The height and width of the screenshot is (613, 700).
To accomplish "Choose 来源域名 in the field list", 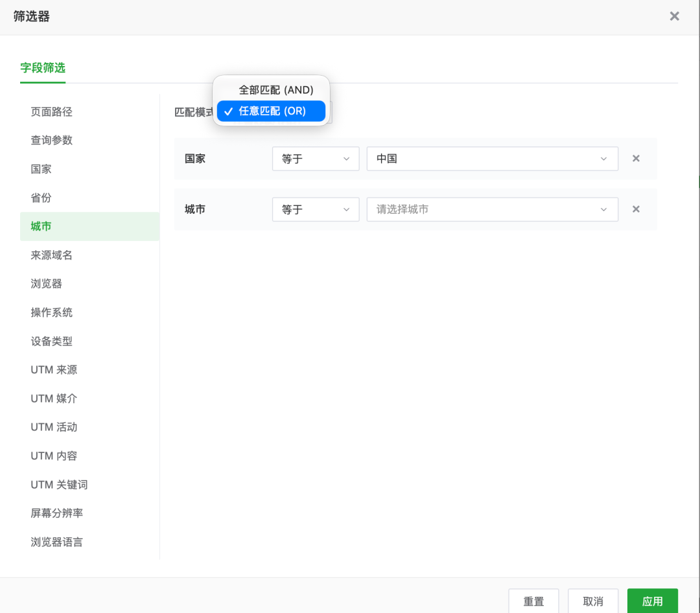I will click(x=89, y=255).
